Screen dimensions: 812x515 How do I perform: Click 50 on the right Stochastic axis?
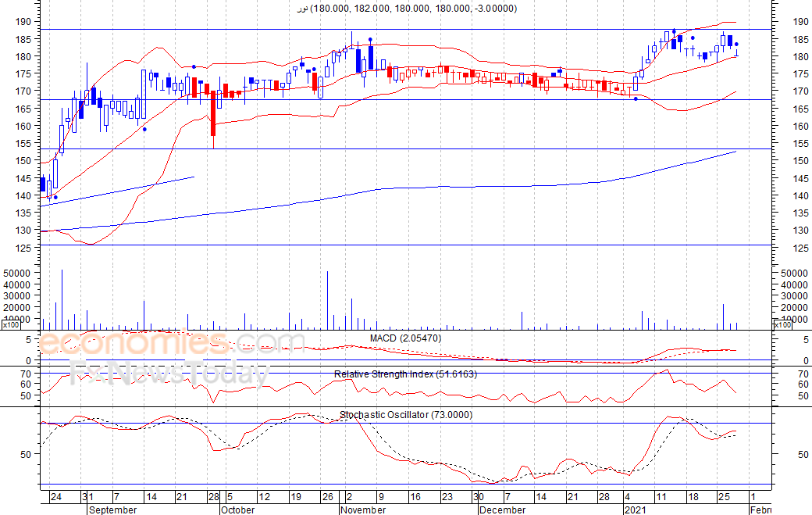pos(803,454)
